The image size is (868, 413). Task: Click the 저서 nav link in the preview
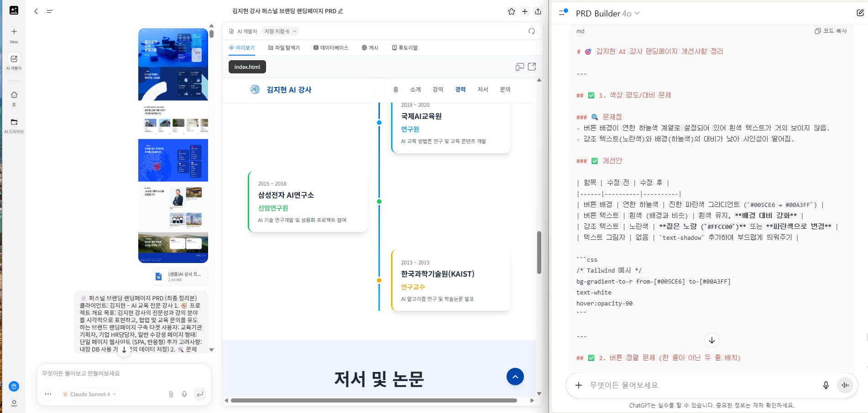482,89
